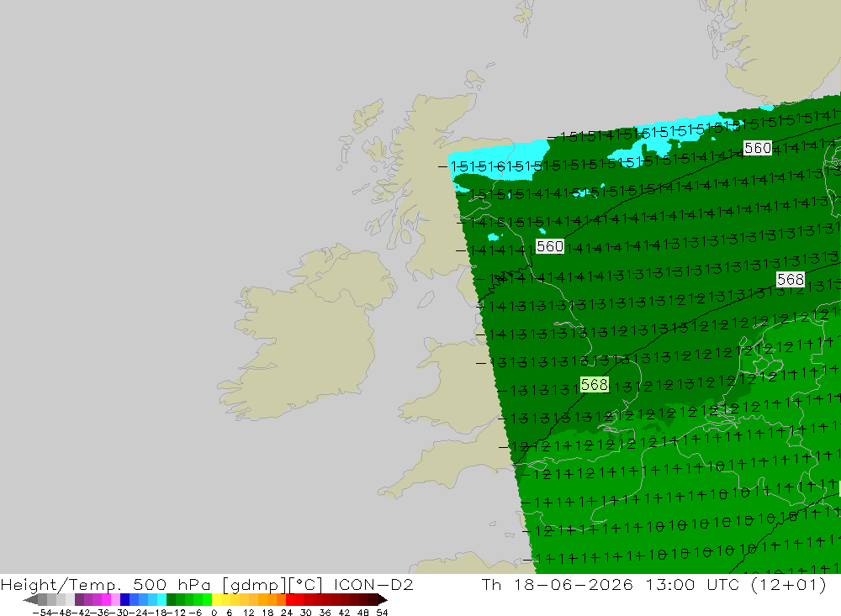
Task: Select the bright yellow swatch above the 0 label
Action: tap(216, 599)
